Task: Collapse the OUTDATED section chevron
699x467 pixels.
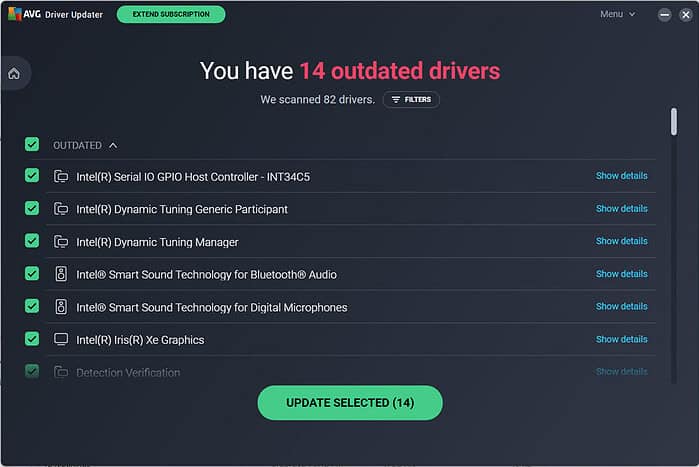Action: coord(113,145)
